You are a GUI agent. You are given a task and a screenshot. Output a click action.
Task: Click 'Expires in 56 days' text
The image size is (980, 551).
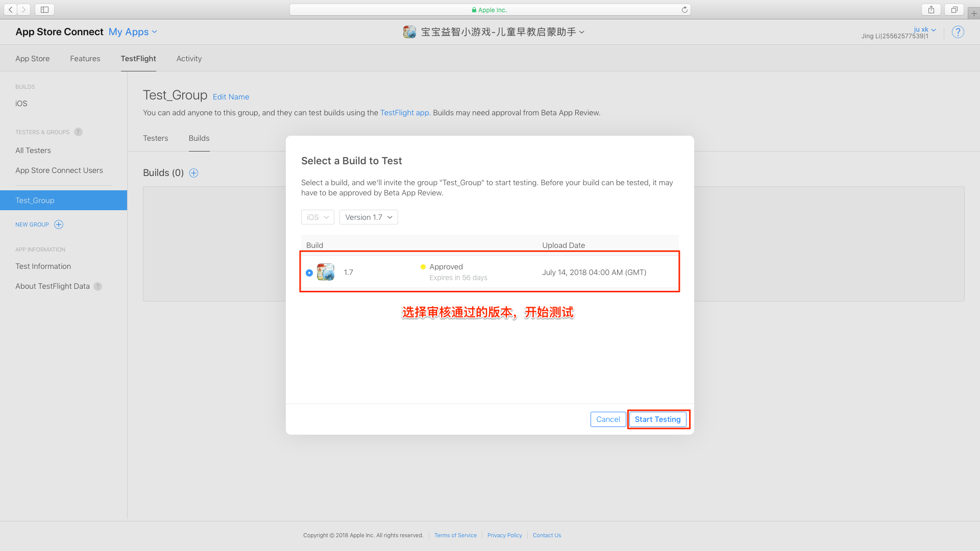coord(458,278)
